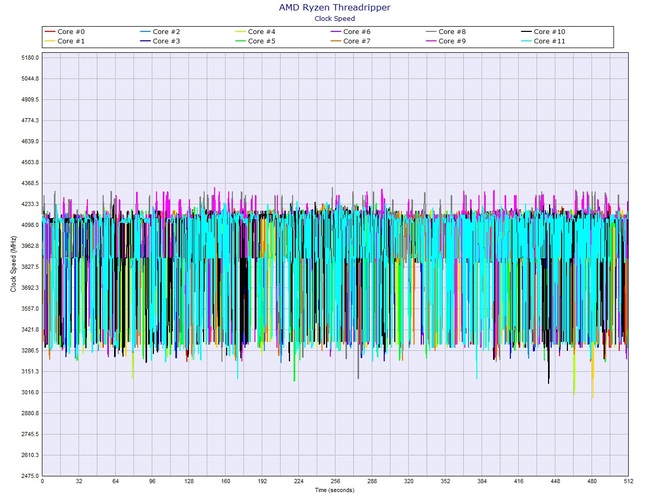Click the Core #1 legend entry

coord(65,41)
